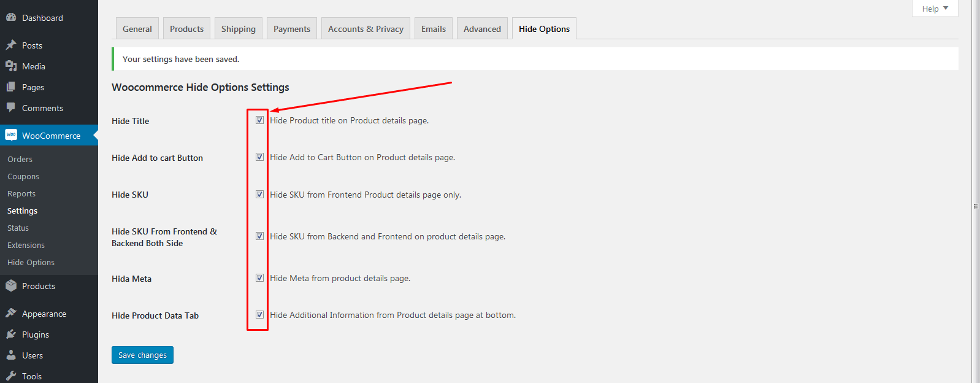Viewport: 980px width, 383px height.
Task: Open the Users menu label
Action: tap(33, 355)
